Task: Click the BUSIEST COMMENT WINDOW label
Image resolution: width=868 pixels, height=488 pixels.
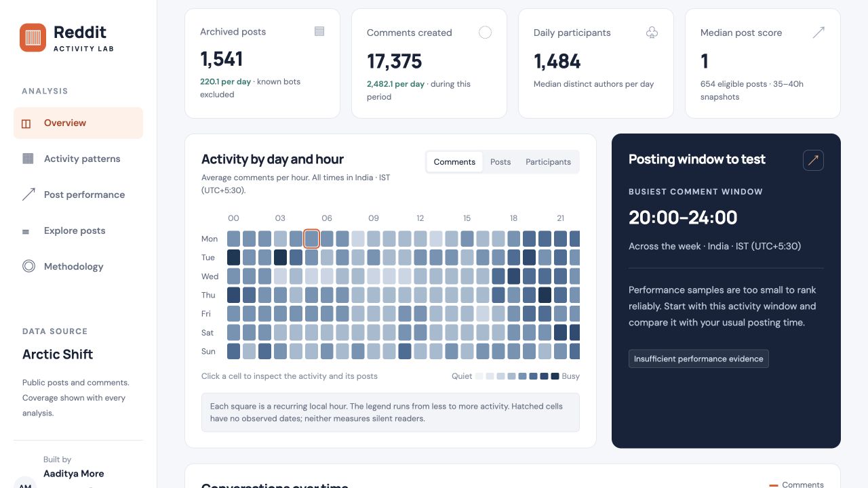Action: click(x=696, y=192)
